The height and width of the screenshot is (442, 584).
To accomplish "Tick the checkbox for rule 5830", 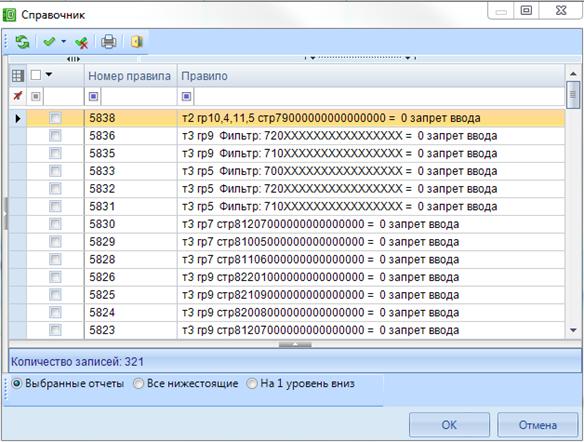I will pos(55,224).
